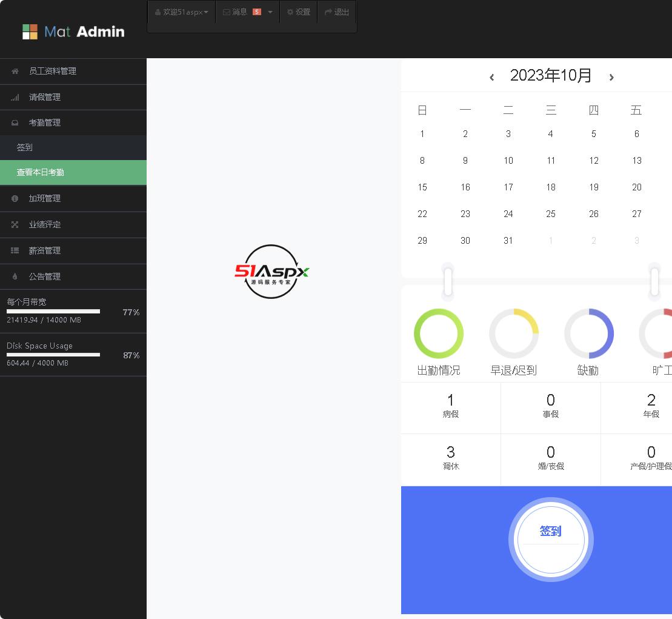The width and height of the screenshot is (672, 619).
Task: Click the Mat Admin colorful logo icon
Action: [x=30, y=32]
